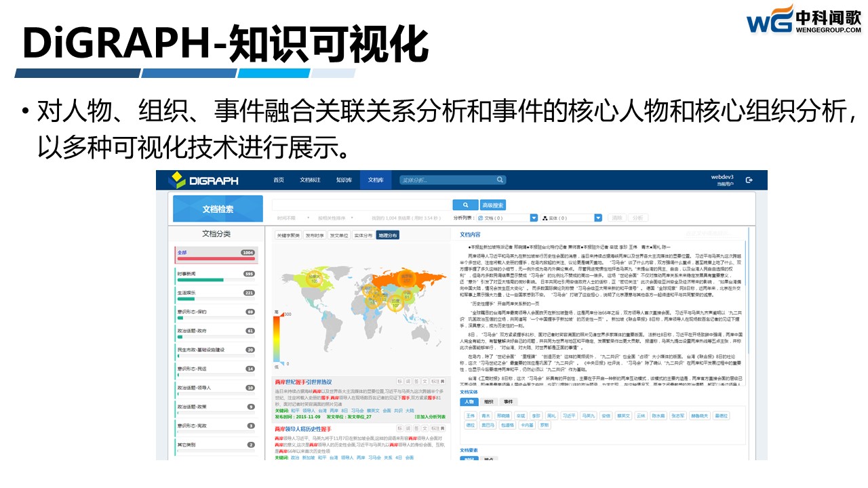Click the 奥巴马 entity tag
Image resolution: width=868 pixels, height=488 pixels.
pyautogui.click(x=488, y=425)
